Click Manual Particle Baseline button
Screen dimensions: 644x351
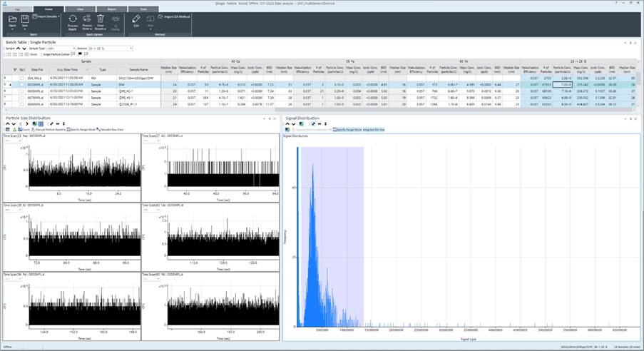47,130
